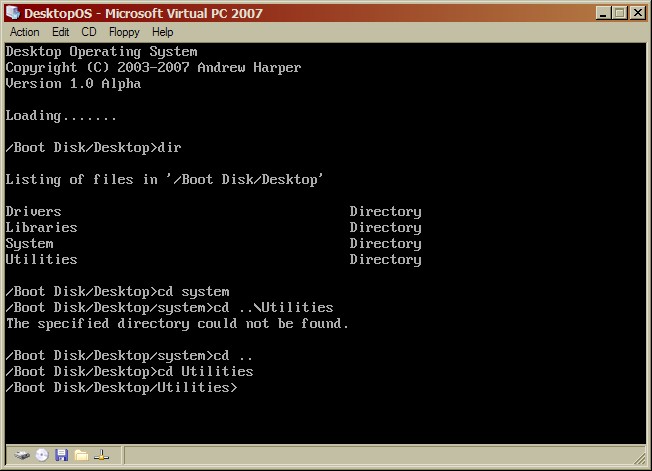Image resolution: width=652 pixels, height=471 pixels.
Task: Click the 'cd ..\Utilities' command line
Action: tap(169, 308)
